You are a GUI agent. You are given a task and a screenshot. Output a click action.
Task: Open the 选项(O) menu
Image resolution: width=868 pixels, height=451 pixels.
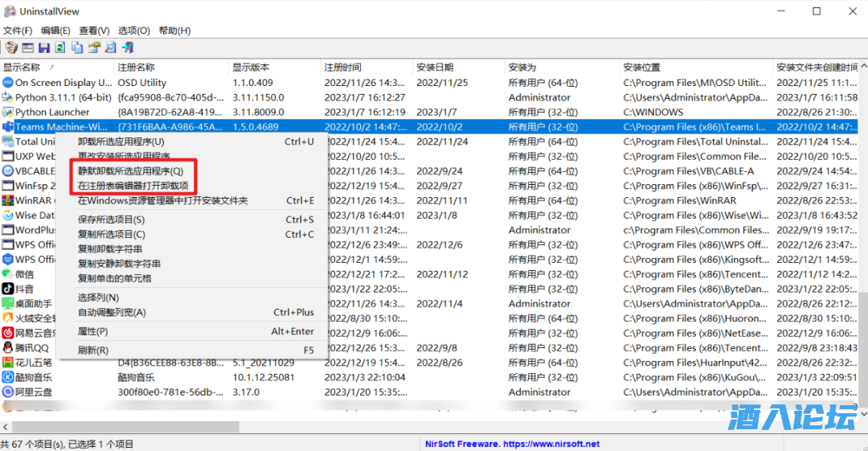click(x=134, y=31)
